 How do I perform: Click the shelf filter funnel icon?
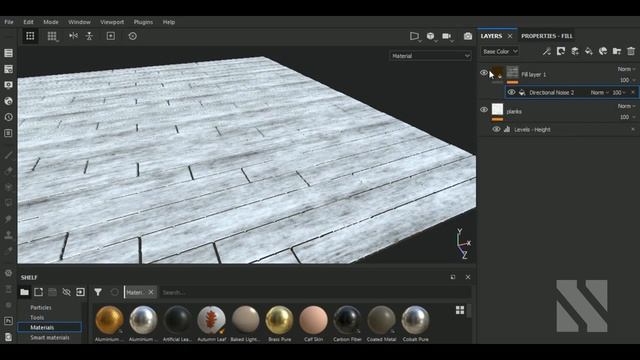point(98,292)
